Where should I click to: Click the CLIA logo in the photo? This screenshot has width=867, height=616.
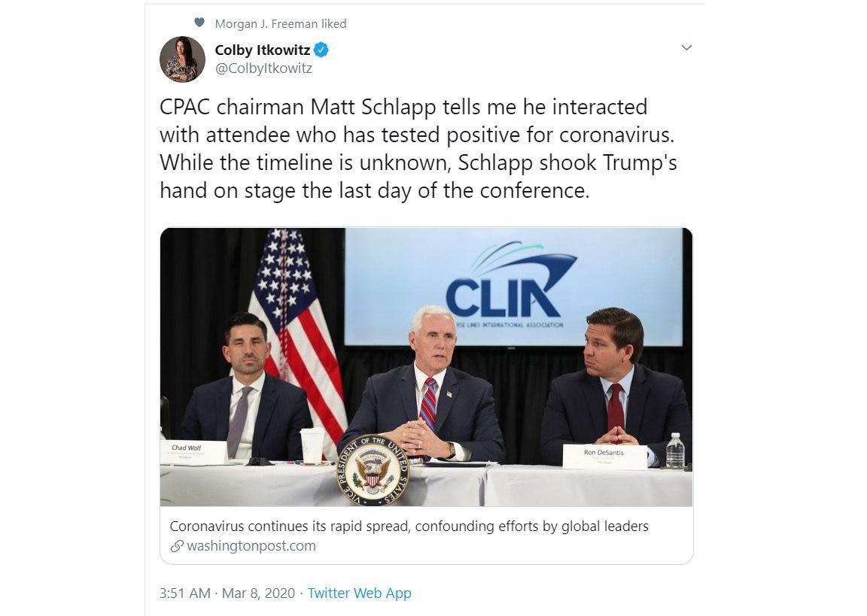point(512,282)
